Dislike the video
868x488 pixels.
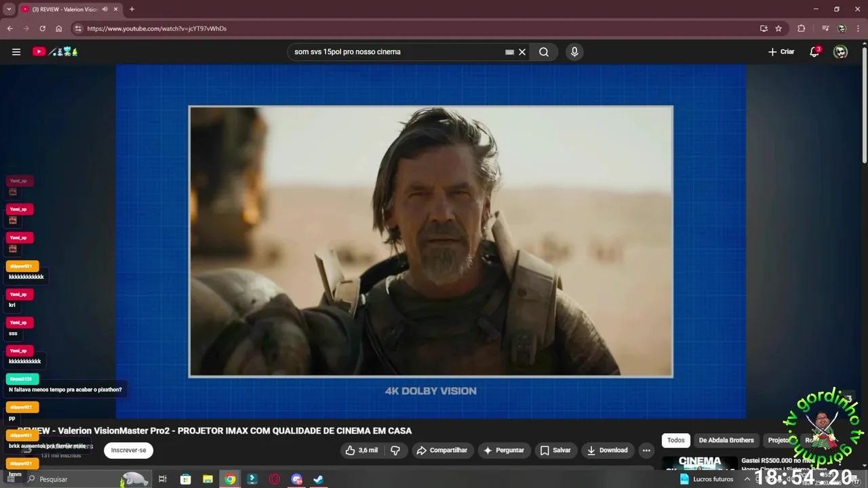[x=395, y=450]
